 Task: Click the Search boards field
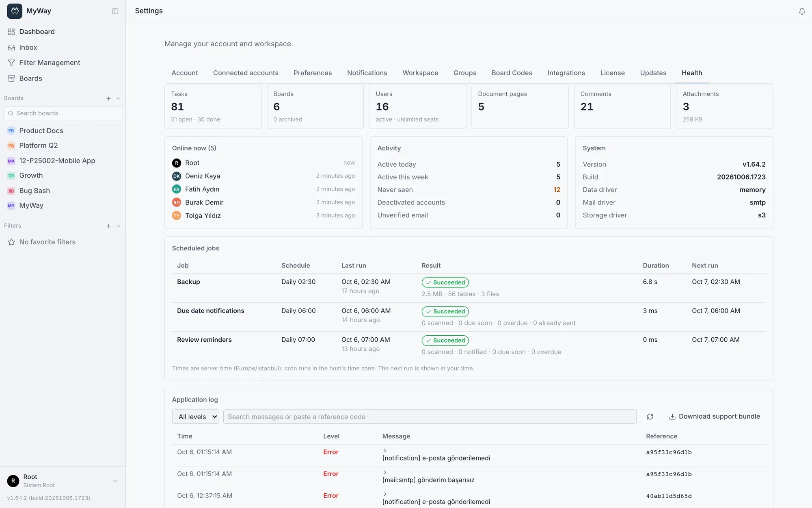[x=63, y=113]
